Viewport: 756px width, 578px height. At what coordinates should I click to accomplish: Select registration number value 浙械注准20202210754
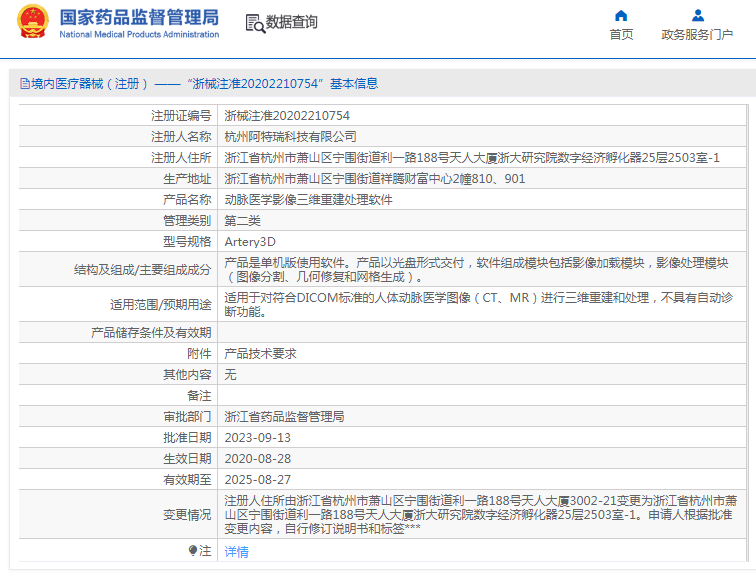287,116
